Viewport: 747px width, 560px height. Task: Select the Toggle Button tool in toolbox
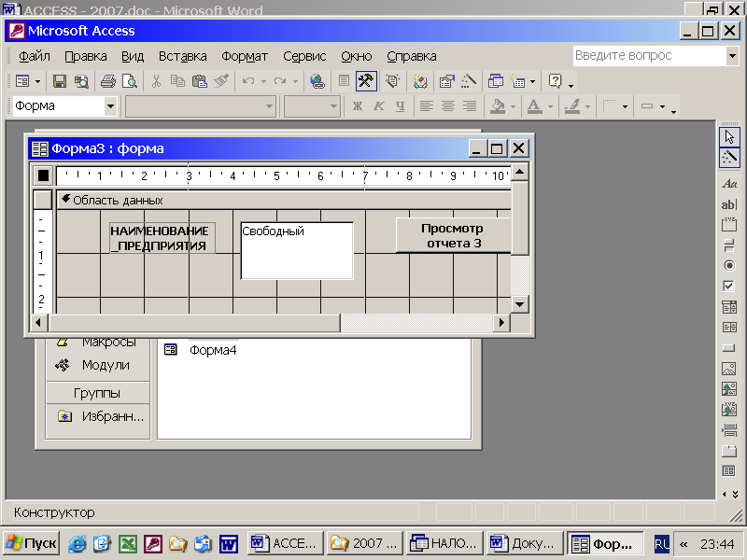coord(729,245)
